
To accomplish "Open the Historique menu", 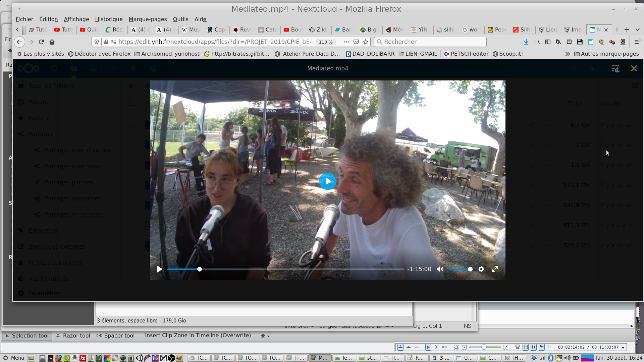I will pyautogui.click(x=109, y=19).
